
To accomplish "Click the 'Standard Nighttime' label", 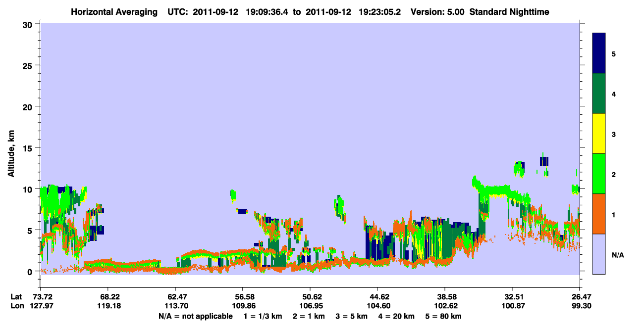I will (509, 11).
